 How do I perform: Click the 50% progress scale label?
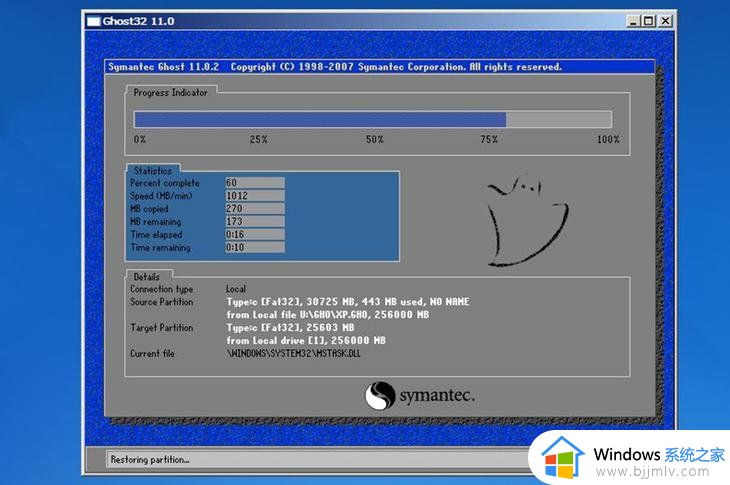375,139
